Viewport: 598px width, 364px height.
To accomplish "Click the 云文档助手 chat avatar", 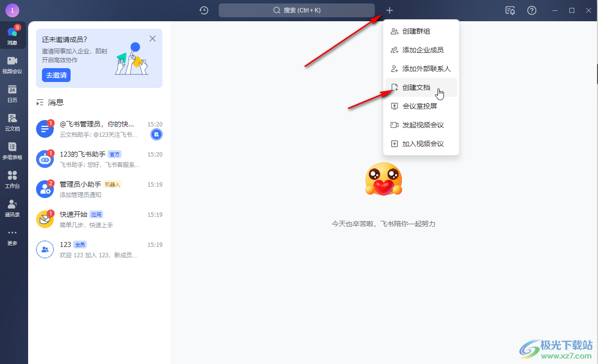I will 45,129.
